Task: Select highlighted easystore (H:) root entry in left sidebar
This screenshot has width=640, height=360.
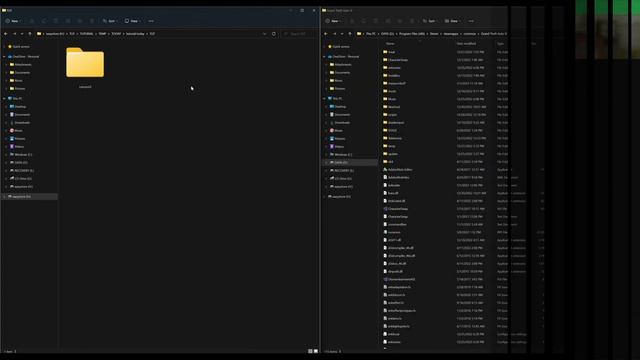Action: pyautogui.click(x=29, y=196)
